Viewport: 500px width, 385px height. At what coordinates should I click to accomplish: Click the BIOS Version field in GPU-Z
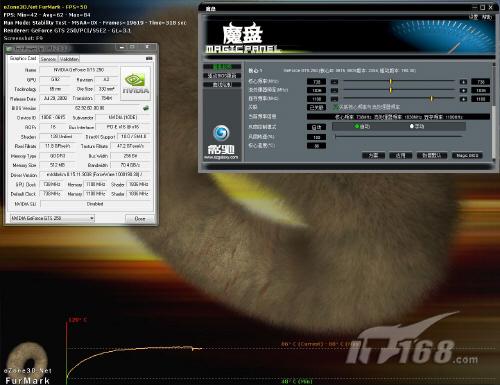90,108
